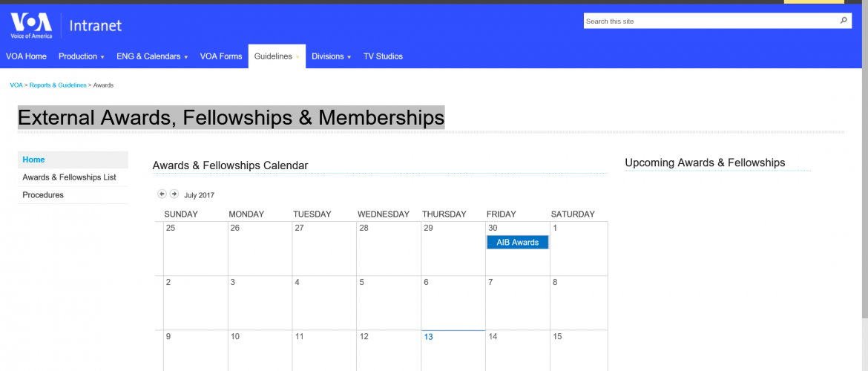Viewport: 868px width, 371px height.
Task: Open the VOA Forms menu item
Action: (x=221, y=56)
